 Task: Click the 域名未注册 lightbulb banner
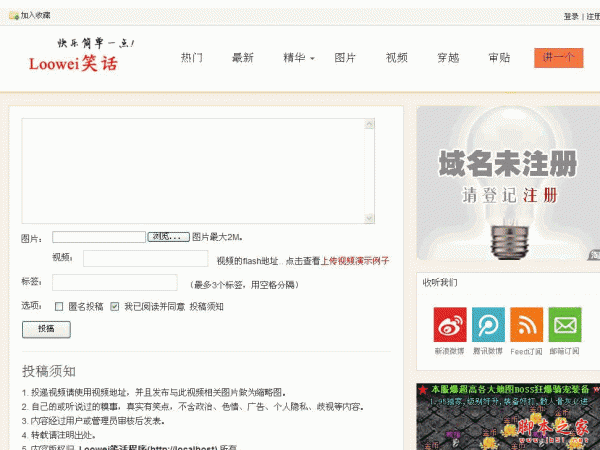click(x=508, y=183)
